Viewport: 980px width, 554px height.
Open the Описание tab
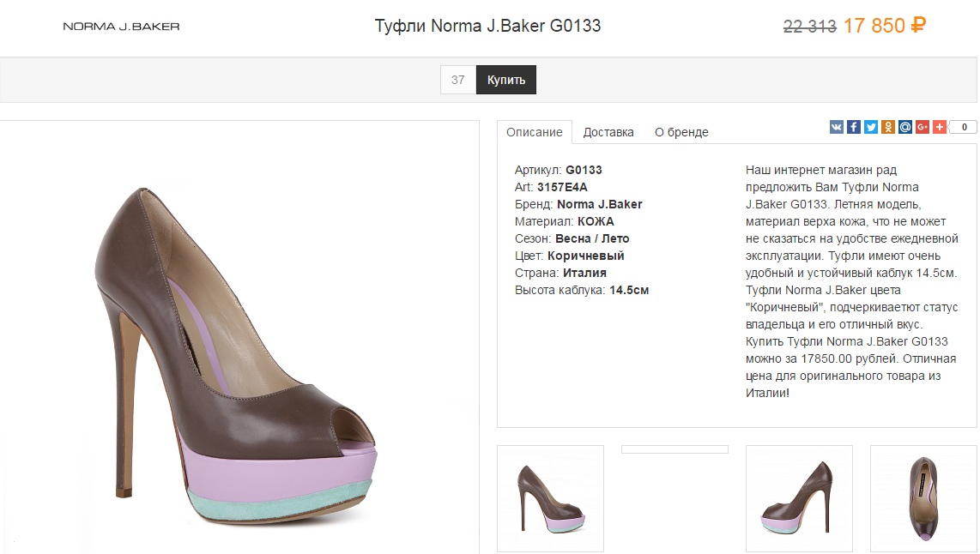(x=535, y=132)
